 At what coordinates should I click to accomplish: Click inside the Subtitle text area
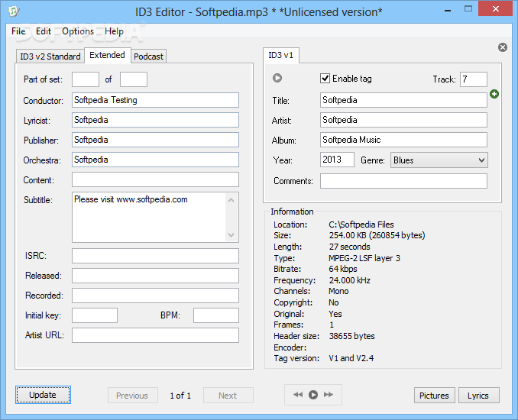click(149, 218)
